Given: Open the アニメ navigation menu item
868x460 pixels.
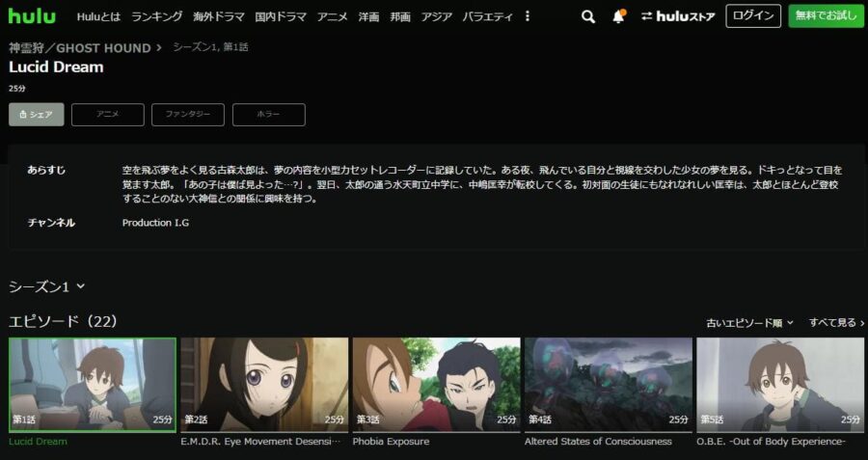Looking at the screenshot, I should click(332, 16).
